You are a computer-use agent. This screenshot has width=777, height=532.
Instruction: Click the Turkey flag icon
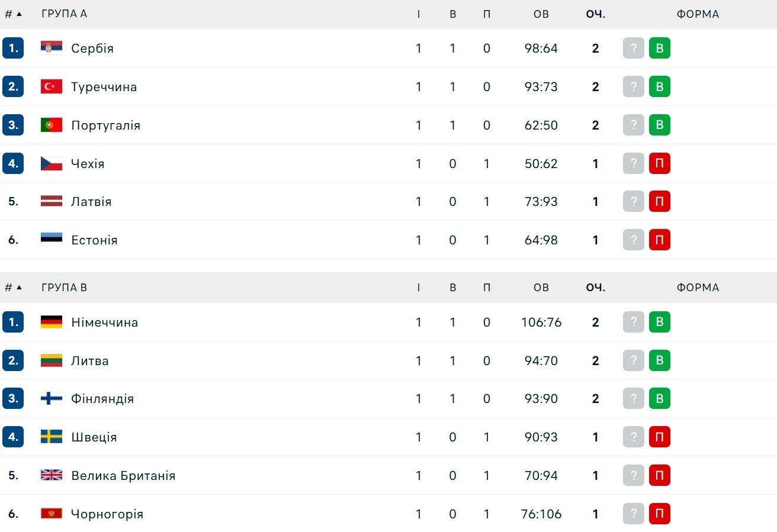click(52, 86)
